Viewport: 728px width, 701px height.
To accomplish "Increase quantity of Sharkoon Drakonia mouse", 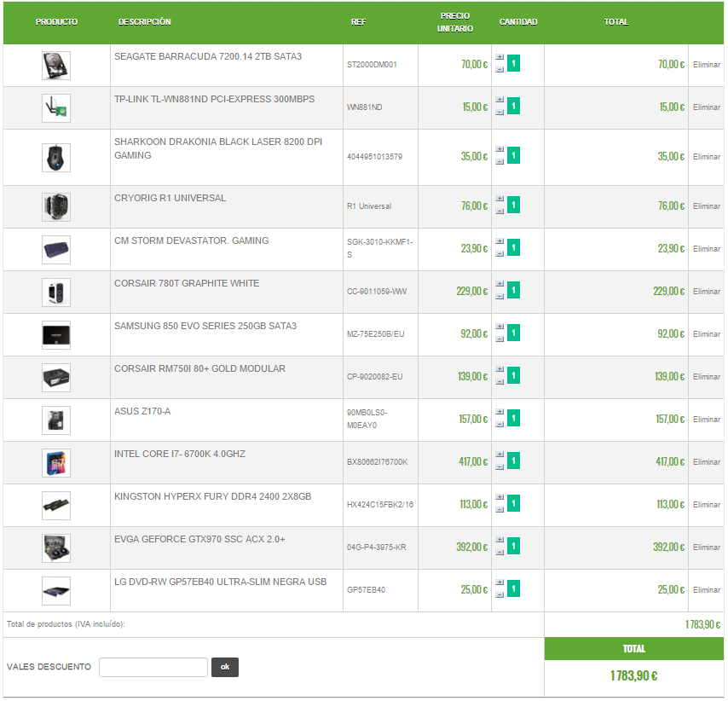I will (x=500, y=149).
